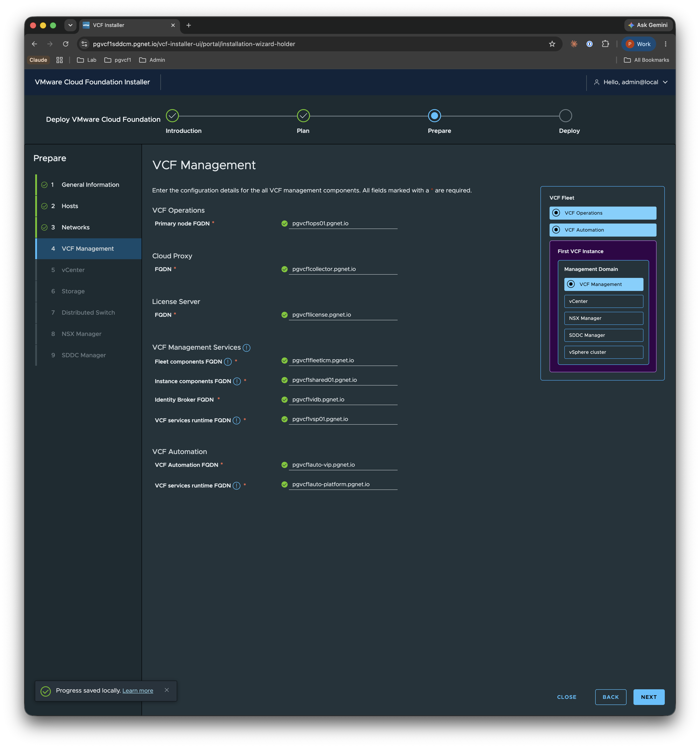Select vSphere cluster box in diagram
The width and height of the screenshot is (700, 748).
pos(603,352)
